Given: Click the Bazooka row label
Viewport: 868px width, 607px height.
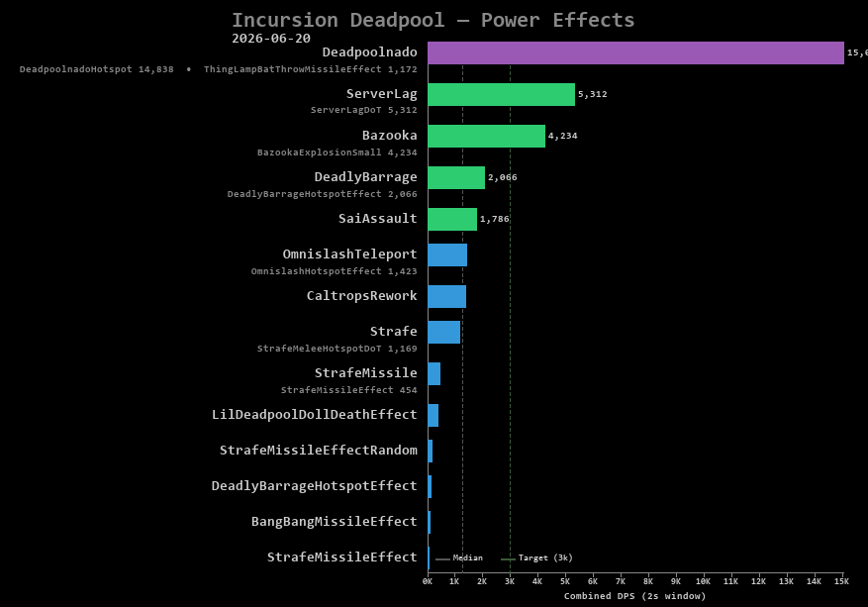Looking at the screenshot, I should click(389, 135).
